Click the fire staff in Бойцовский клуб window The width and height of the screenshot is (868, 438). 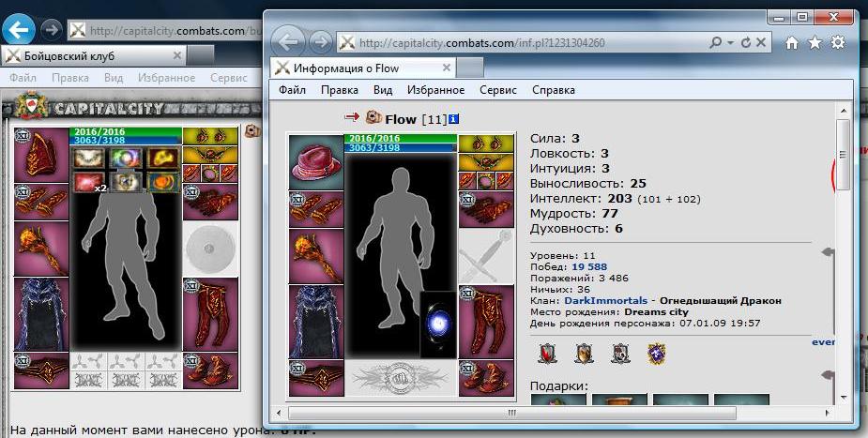coord(41,249)
